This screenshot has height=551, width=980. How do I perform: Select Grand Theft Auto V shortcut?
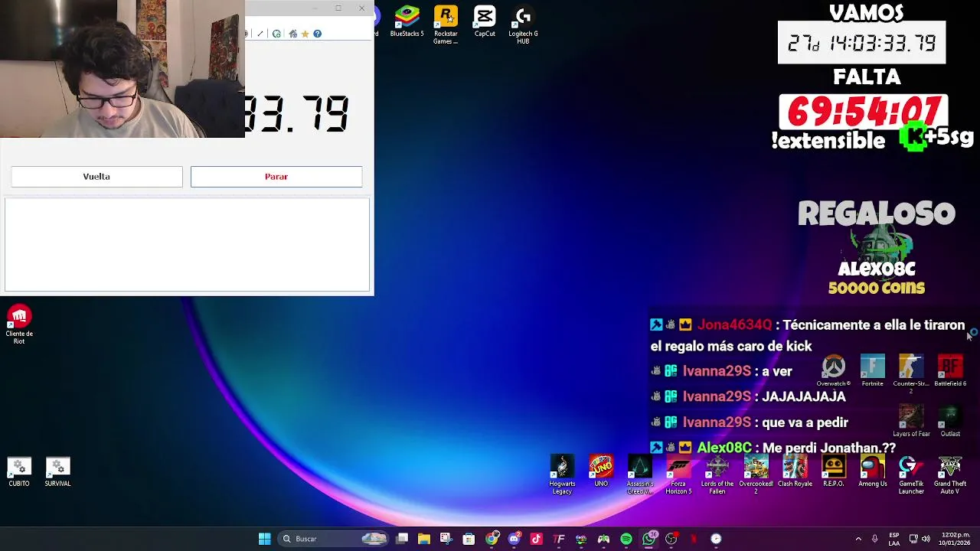[950, 475]
